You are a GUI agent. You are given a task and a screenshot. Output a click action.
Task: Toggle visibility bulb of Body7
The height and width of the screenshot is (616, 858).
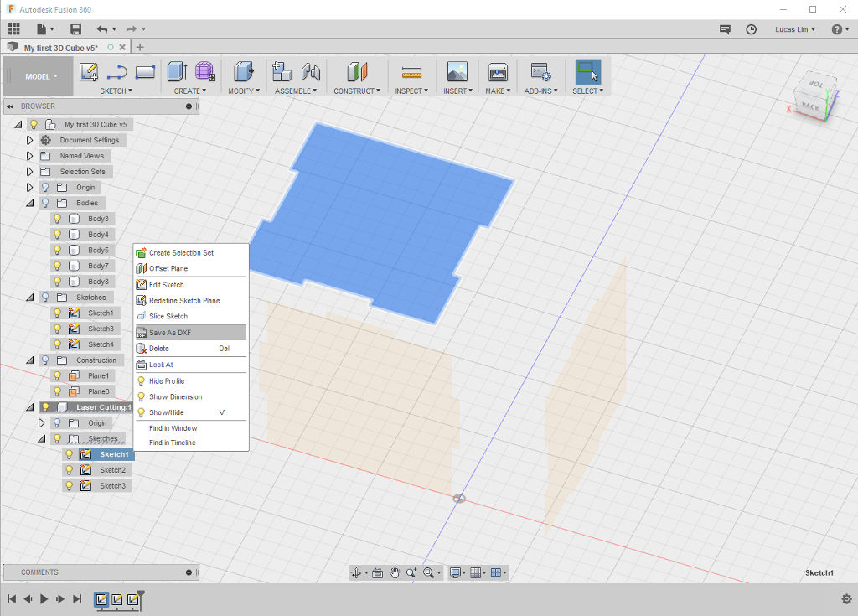click(x=58, y=266)
